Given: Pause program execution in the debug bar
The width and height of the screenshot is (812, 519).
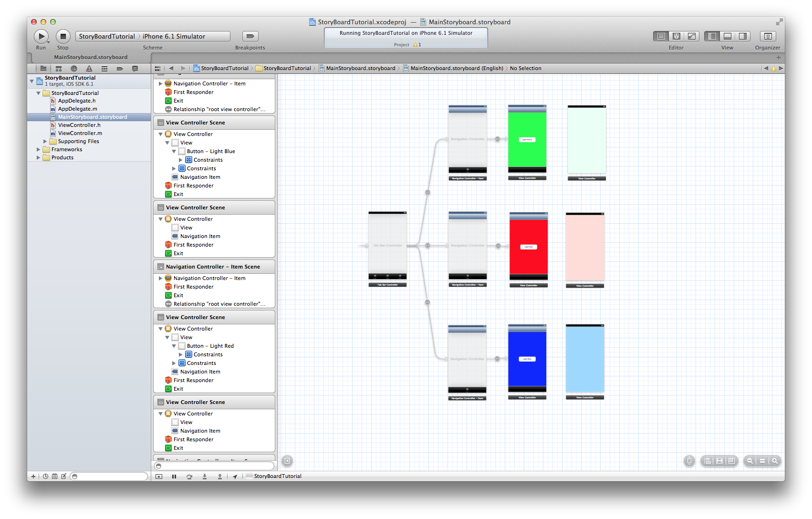Looking at the screenshot, I should click(174, 477).
